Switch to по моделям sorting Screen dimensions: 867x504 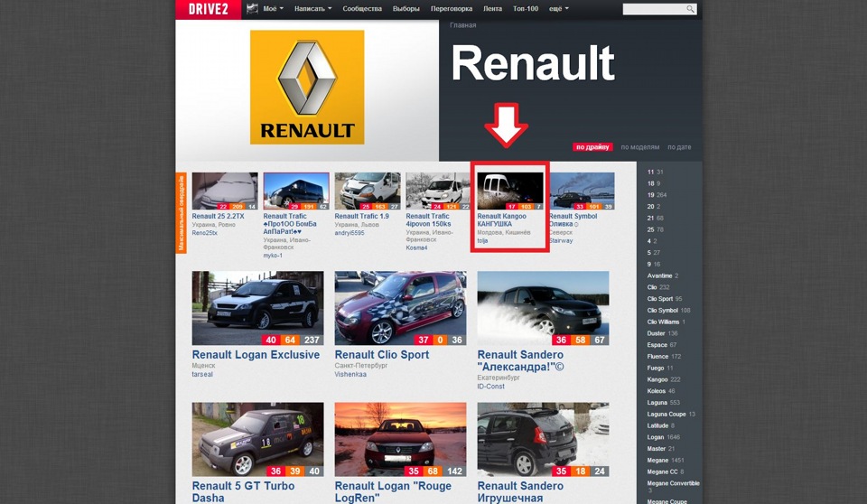pos(639,147)
